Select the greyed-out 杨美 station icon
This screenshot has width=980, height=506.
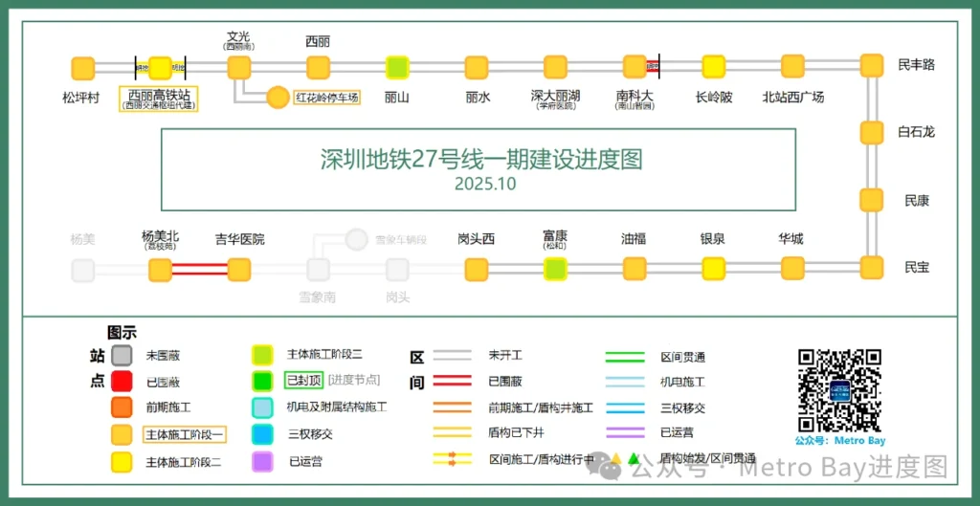[83, 270]
